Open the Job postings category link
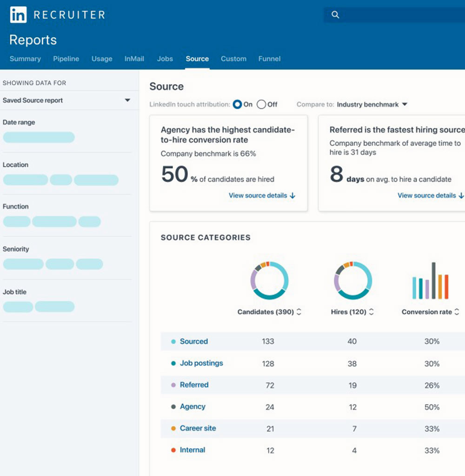The width and height of the screenshot is (465, 476). [201, 364]
